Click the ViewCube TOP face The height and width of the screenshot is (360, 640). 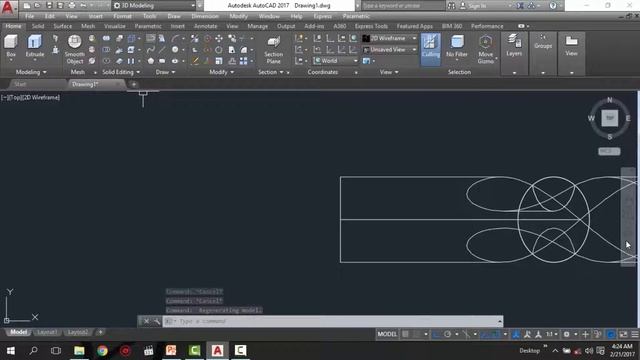(x=609, y=118)
